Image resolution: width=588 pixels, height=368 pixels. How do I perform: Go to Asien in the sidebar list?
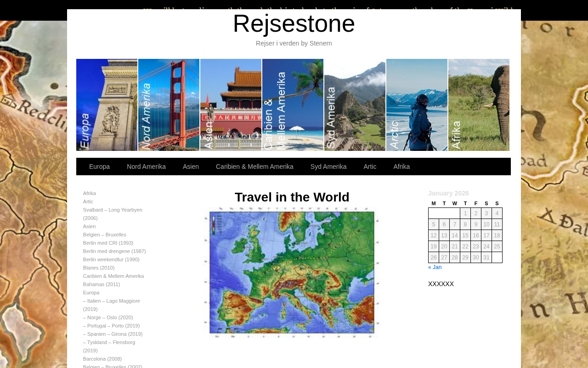(90, 226)
